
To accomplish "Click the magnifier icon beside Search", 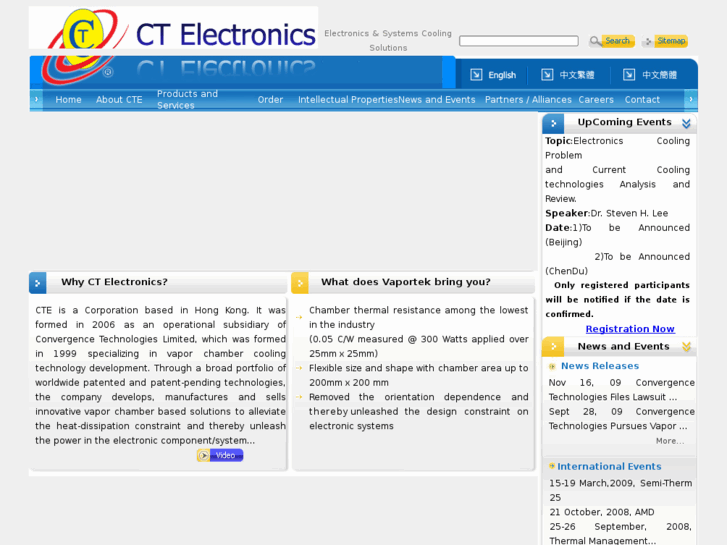I will coord(595,41).
